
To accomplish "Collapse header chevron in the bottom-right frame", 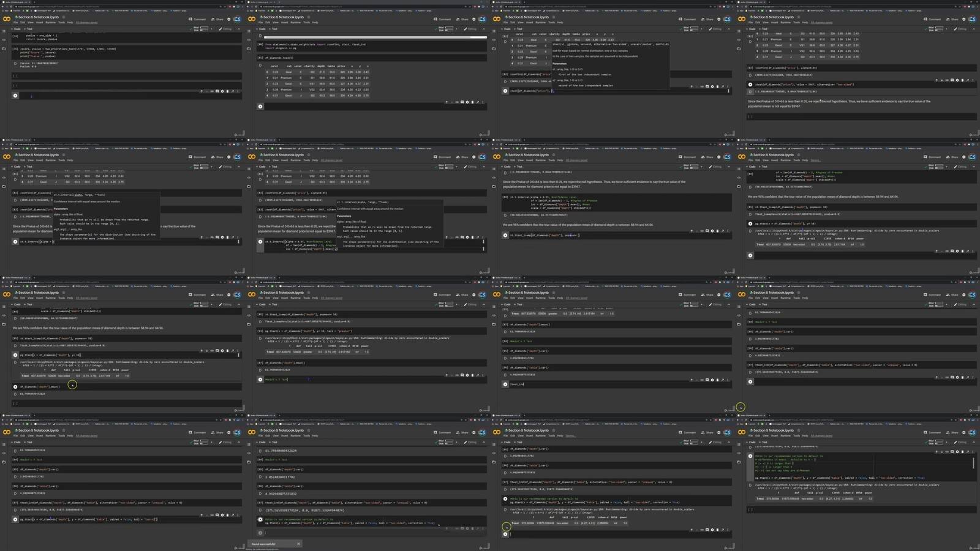I will (x=974, y=442).
